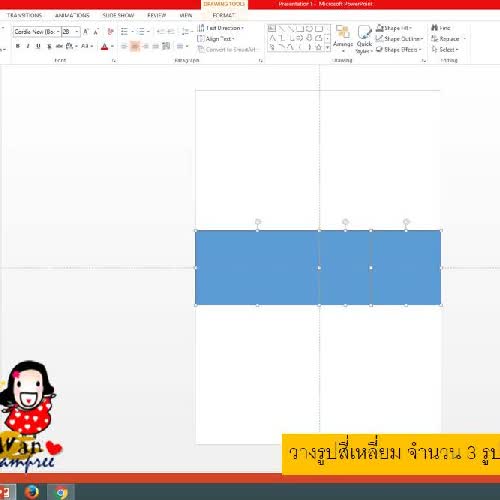Screen dimensions: 500x500
Task: Open the font size dropdown
Action: (x=71, y=32)
